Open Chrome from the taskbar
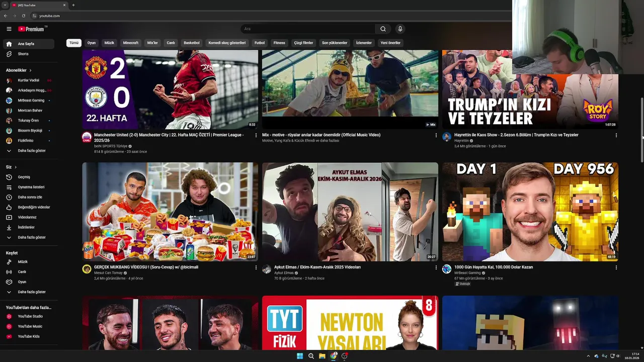Viewport: 644px width, 362px height. point(334,356)
